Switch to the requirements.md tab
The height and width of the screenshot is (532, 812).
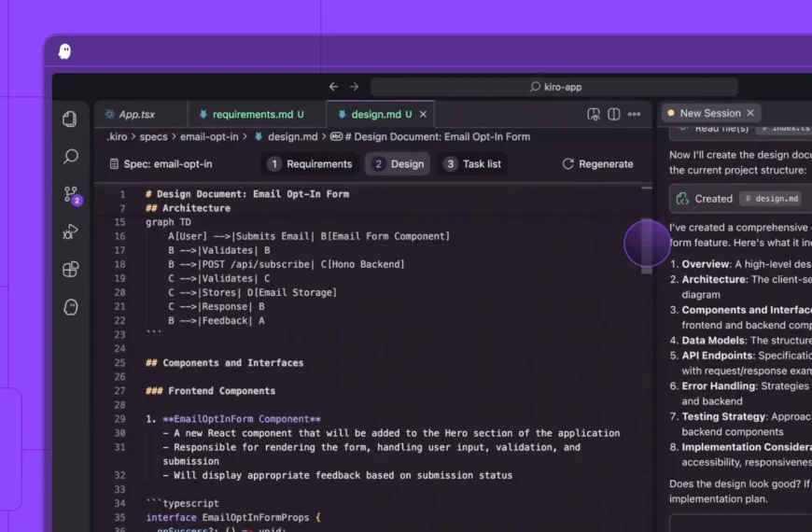click(251, 114)
